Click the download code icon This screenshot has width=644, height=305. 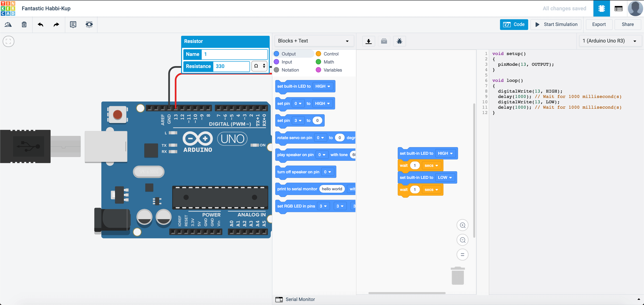369,41
